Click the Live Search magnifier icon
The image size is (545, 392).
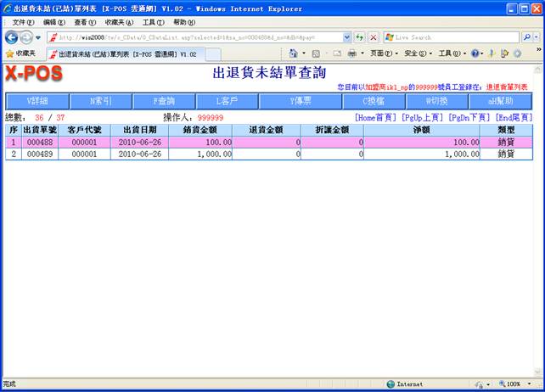pos(527,37)
